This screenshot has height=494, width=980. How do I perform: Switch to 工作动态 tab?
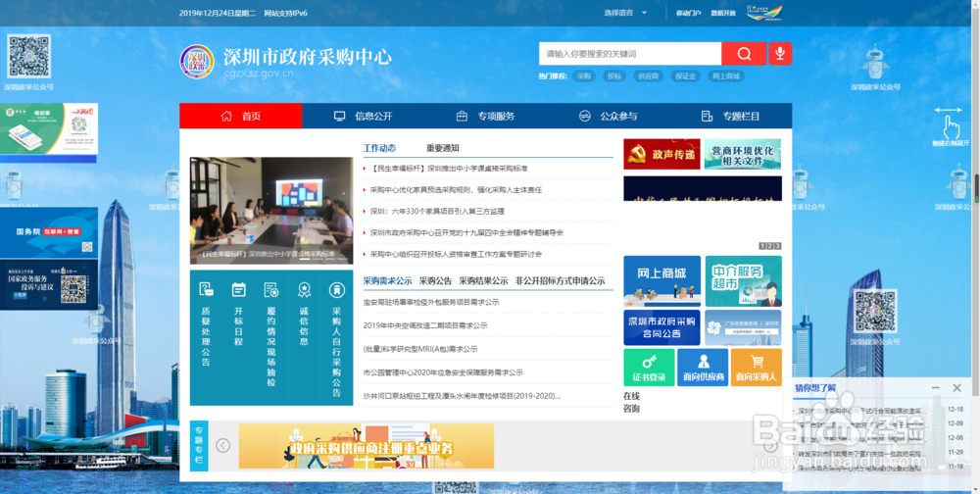tap(379, 148)
